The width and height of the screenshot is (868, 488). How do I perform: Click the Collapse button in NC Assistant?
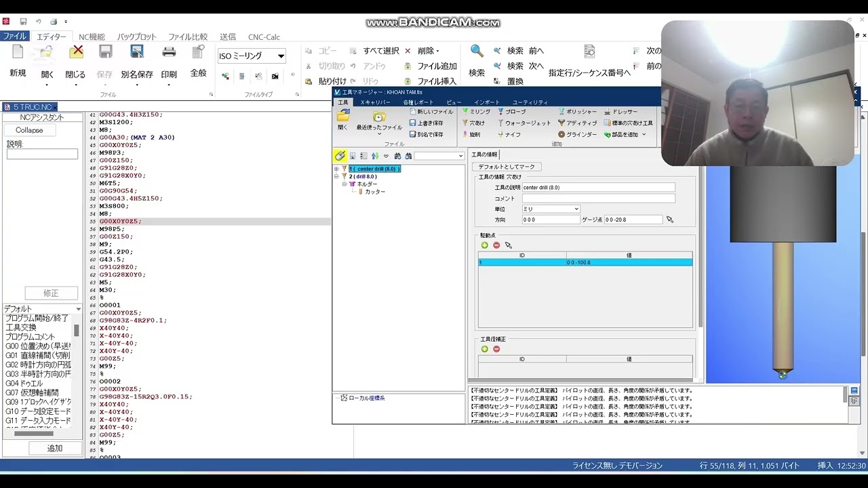point(29,130)
